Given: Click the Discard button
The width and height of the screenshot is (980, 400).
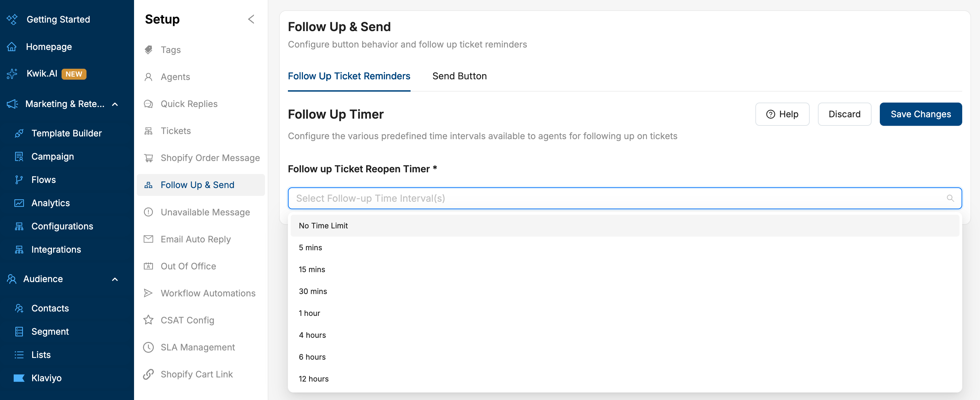Looking at the screenshot, I should pos(844,114).
